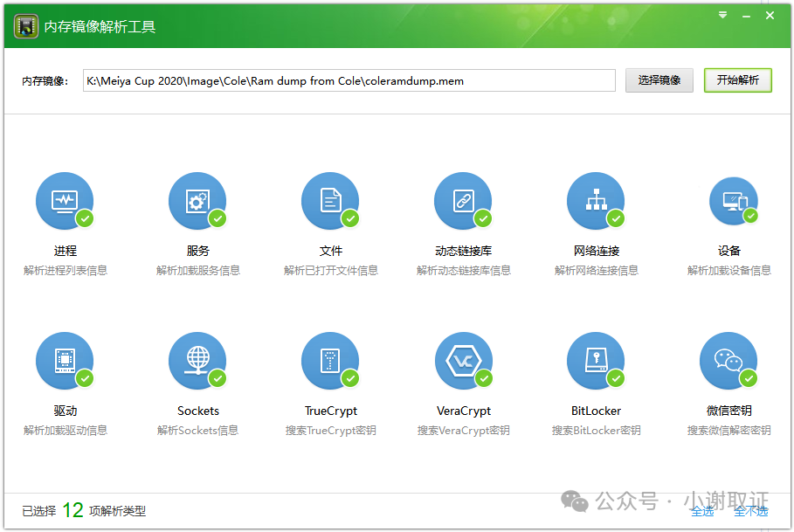Select the 微信密钥 WeChat key icon
Image resolution: width=794 pixels, height=532 pixels.
point(728,361)
